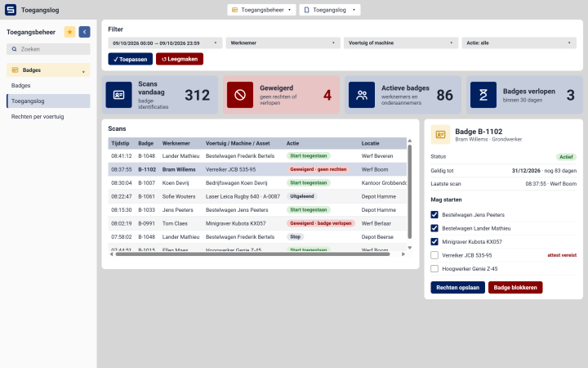Click the horizontal scroll right arrow
Screen dimensions: 588x368
(x=403, y=254)
